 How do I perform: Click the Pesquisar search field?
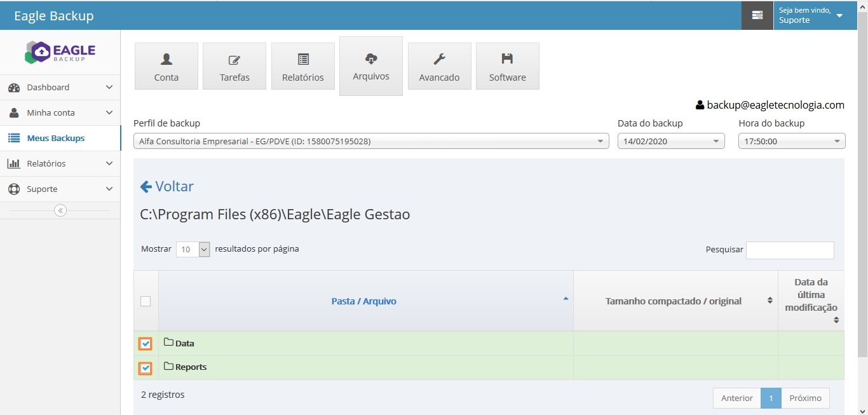click(790, 250)
